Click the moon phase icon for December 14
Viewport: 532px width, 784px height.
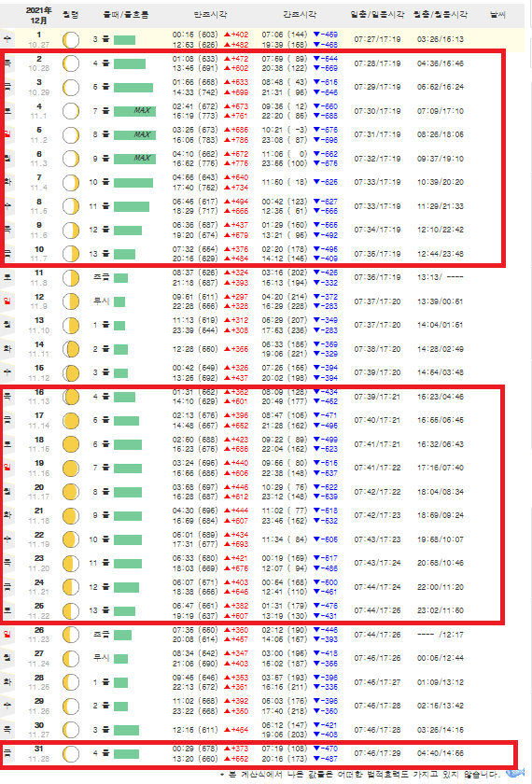pyautogui.click(x=71, y=349)
